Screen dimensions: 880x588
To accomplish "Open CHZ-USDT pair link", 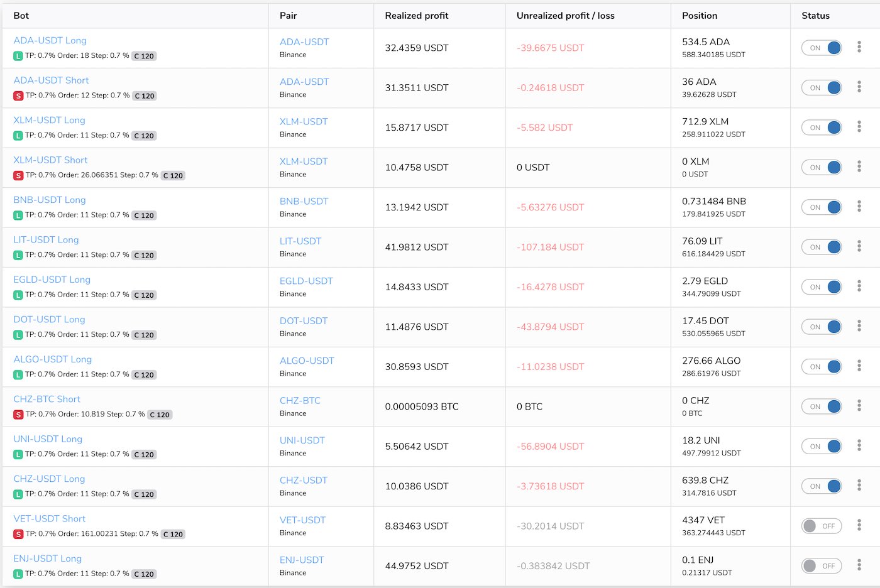I will 303,480.
